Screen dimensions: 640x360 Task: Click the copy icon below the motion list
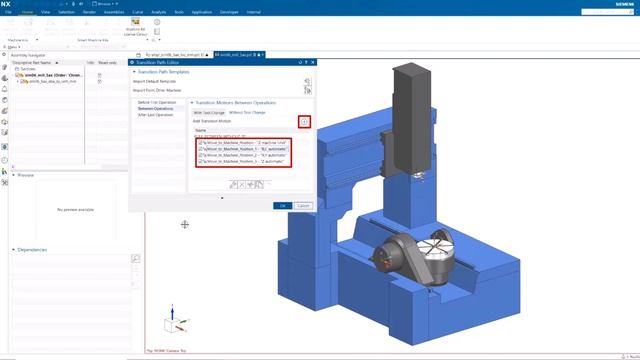click(260, 185)
